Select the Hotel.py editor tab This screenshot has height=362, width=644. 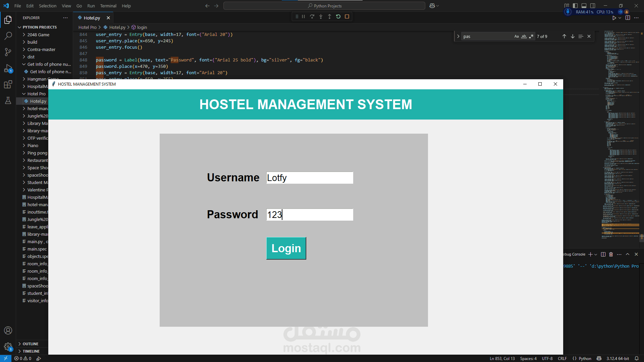92,18
